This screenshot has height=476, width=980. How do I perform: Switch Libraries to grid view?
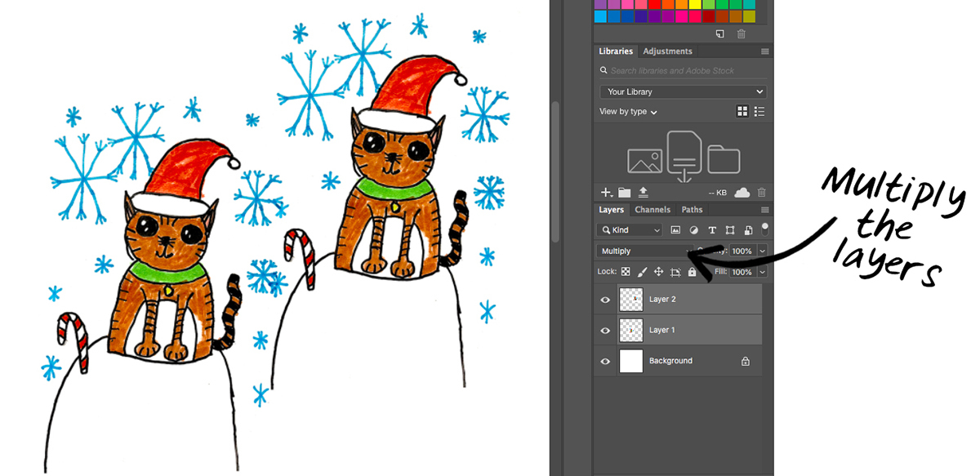coord(742,111)
